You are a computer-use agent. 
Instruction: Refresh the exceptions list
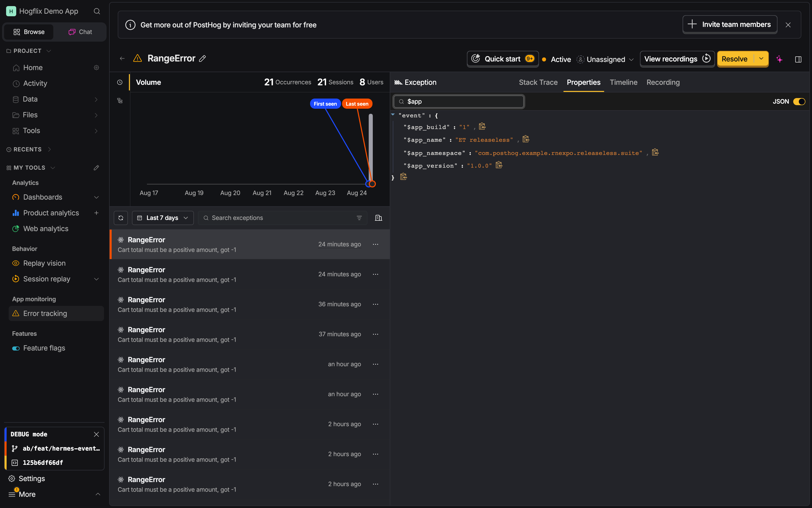tap(121, 218)
